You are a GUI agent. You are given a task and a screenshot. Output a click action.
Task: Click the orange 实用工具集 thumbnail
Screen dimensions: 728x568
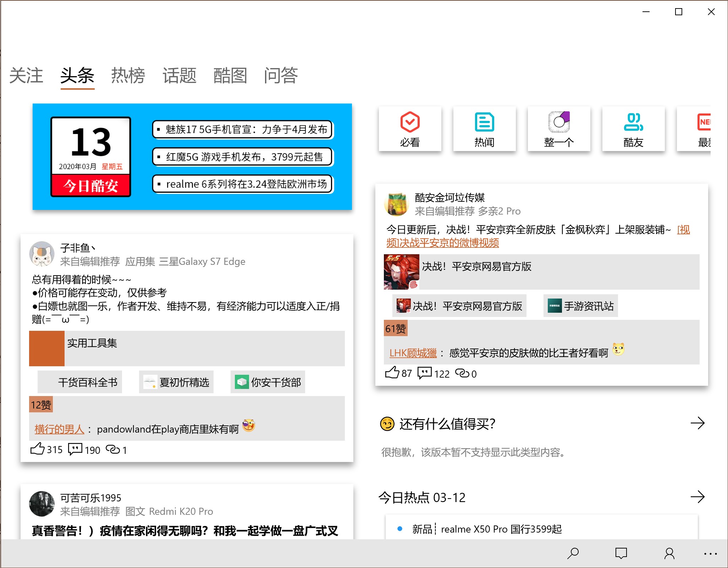click(47, 348)
